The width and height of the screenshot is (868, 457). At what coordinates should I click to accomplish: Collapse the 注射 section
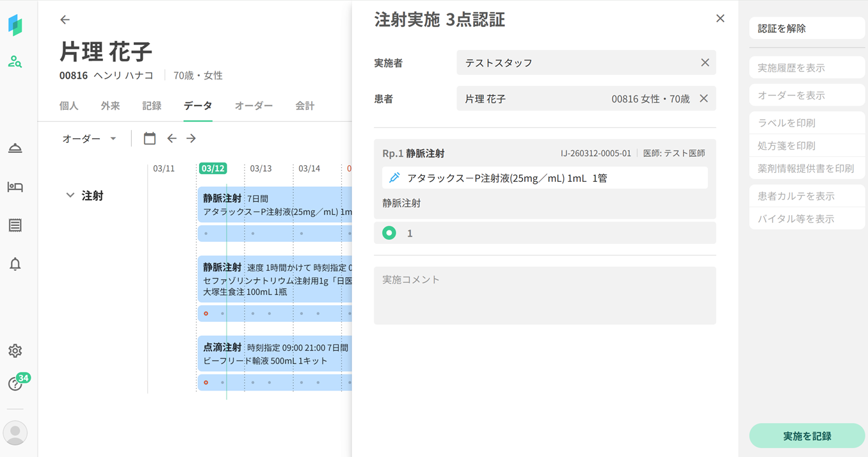70,195
